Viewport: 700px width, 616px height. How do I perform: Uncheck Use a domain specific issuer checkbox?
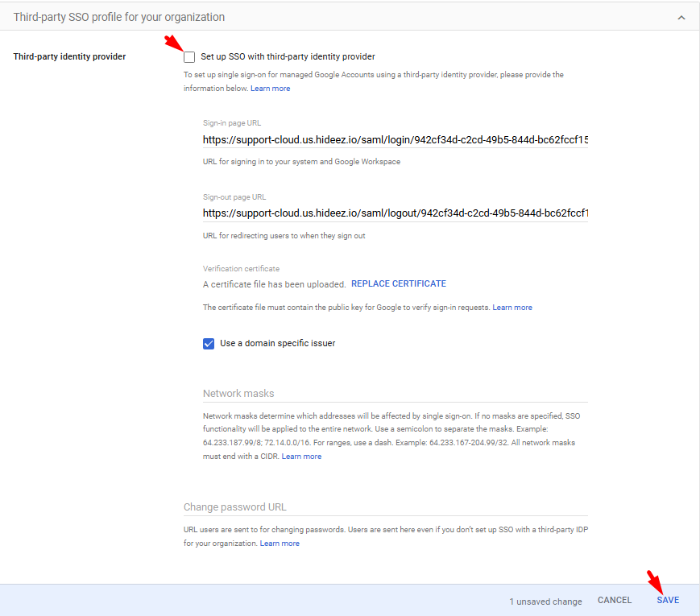[209, 343]
